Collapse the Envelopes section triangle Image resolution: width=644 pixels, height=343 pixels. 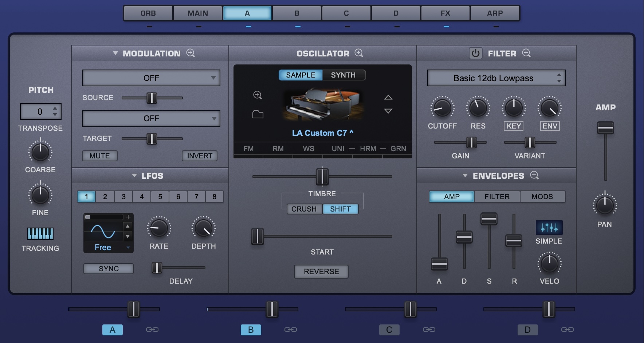[465, 176]
